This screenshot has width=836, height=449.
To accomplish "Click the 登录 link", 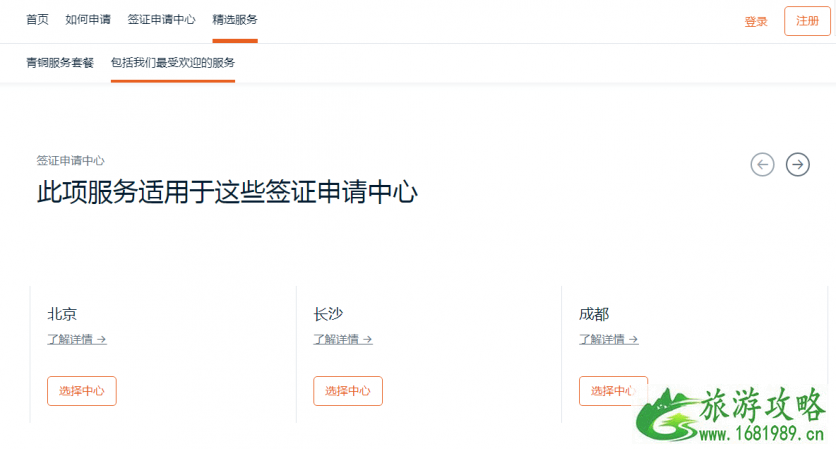I will tap(755, 22).
